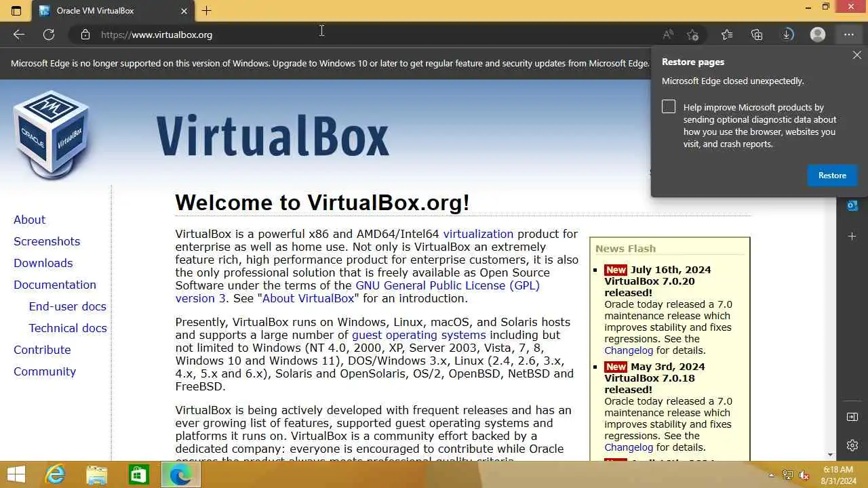Viewport: 868px width, 488px height.
Task: Reload the page with the Refresh icon
Action: coord(49,35)
